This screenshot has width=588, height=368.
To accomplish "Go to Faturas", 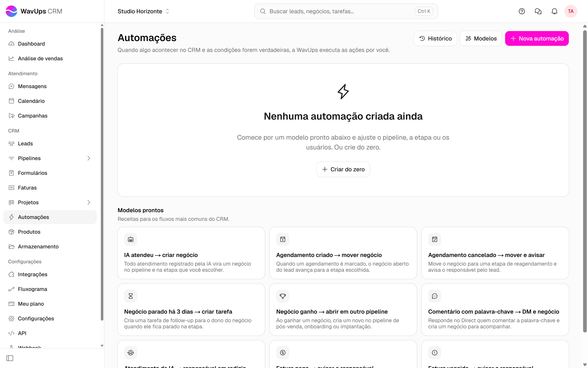I will coord(50,188).
